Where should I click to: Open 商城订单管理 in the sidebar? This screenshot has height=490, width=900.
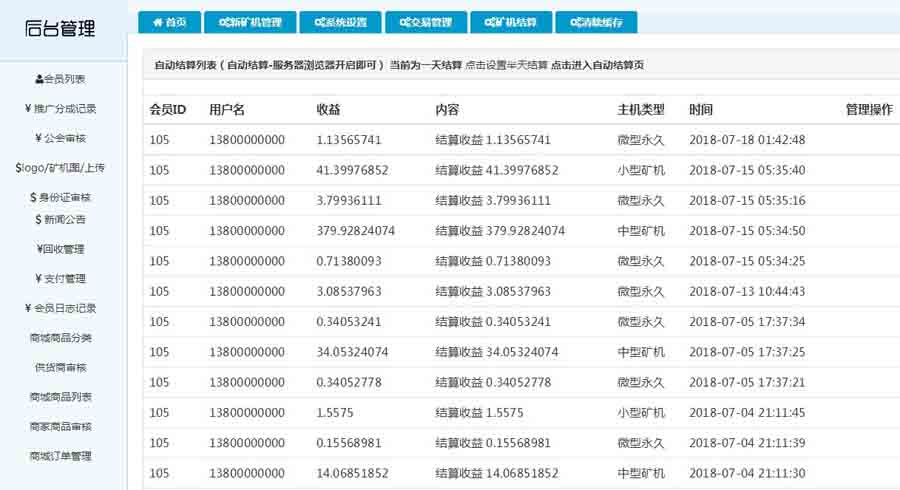point(63,456)
